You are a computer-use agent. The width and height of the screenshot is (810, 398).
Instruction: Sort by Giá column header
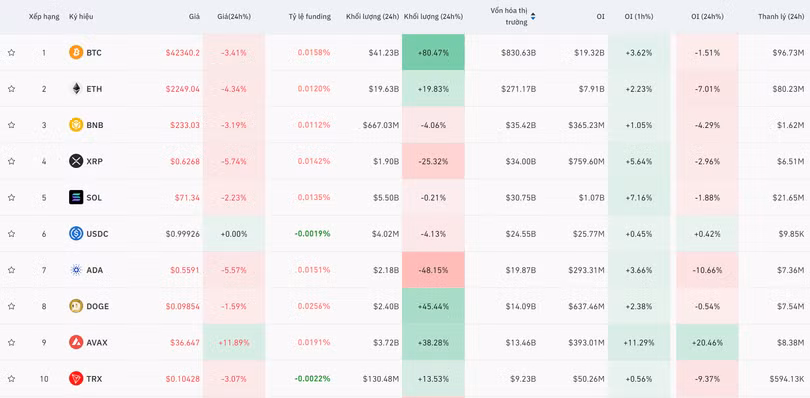[194, 17]
